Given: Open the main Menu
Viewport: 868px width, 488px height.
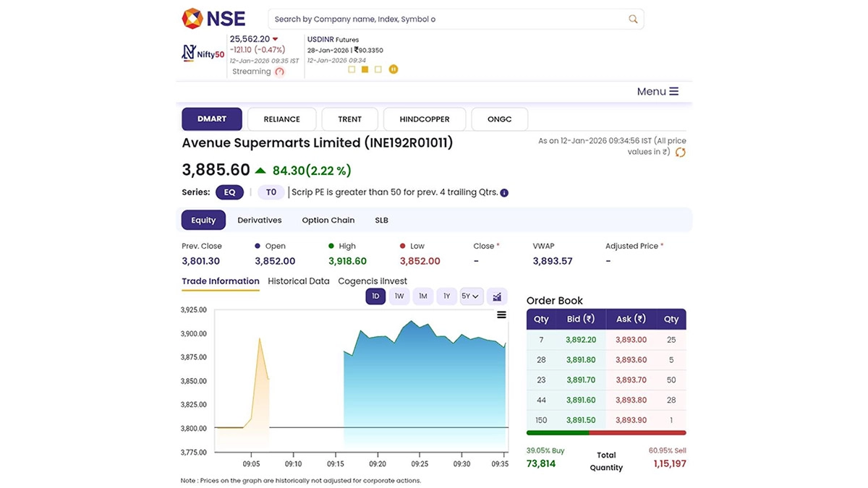Looking at the screenshot, I should tap(658, 92).
